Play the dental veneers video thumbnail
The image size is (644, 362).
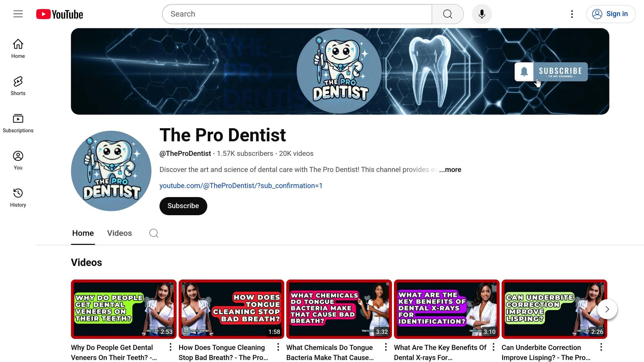[x=124, y=309]
